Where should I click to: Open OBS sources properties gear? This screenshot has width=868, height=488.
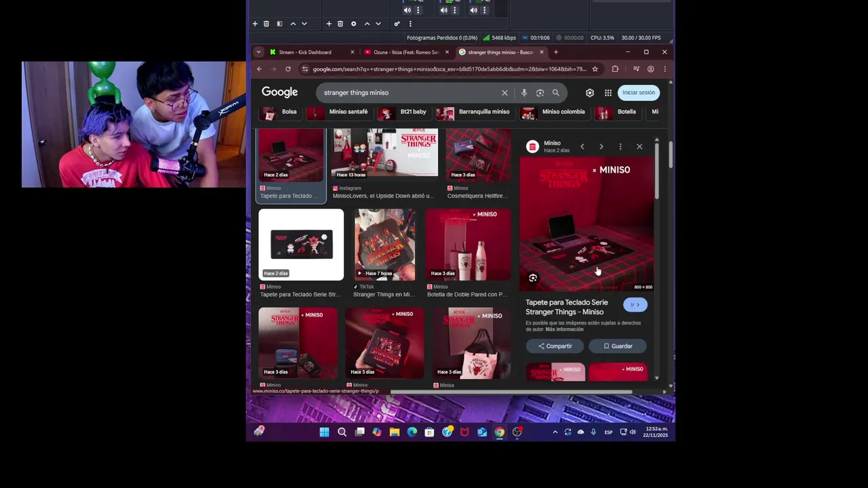[353, 24]
